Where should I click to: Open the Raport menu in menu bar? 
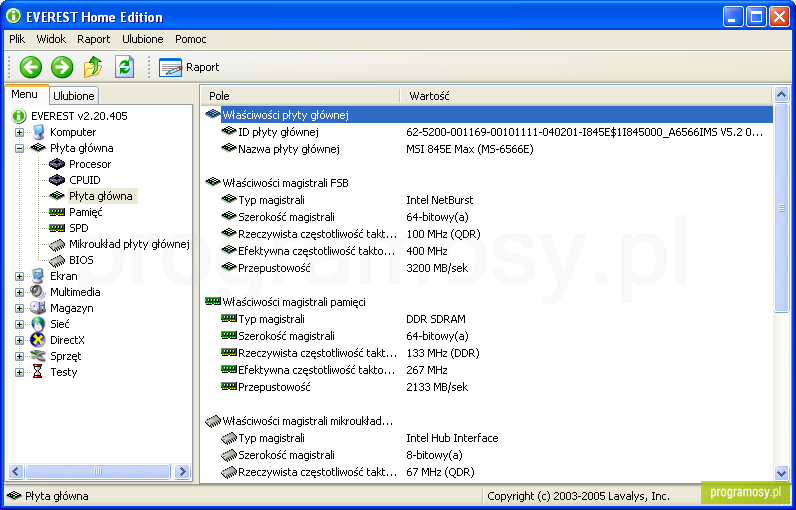click(x=93, y=39)
